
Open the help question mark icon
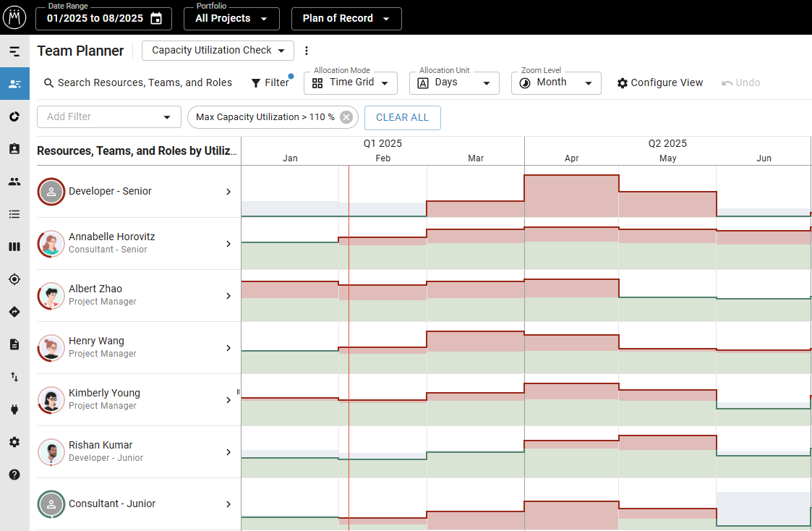(14, 475)
